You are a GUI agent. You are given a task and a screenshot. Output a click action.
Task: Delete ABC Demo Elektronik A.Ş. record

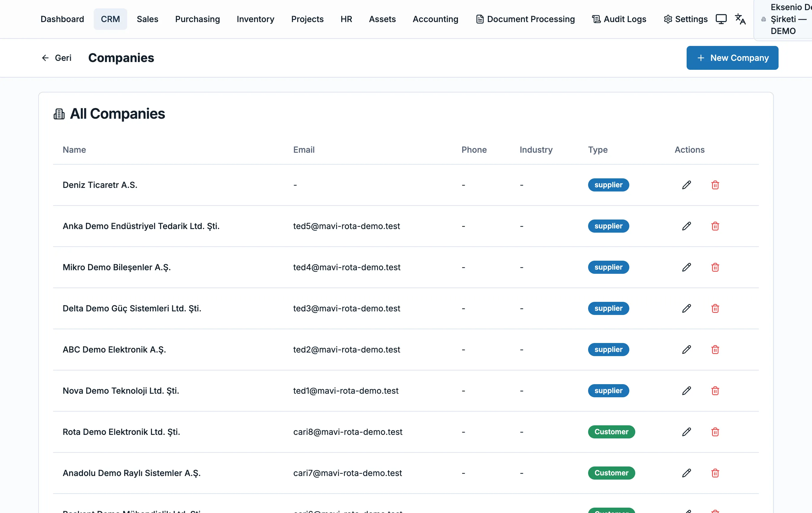(715, 349)
